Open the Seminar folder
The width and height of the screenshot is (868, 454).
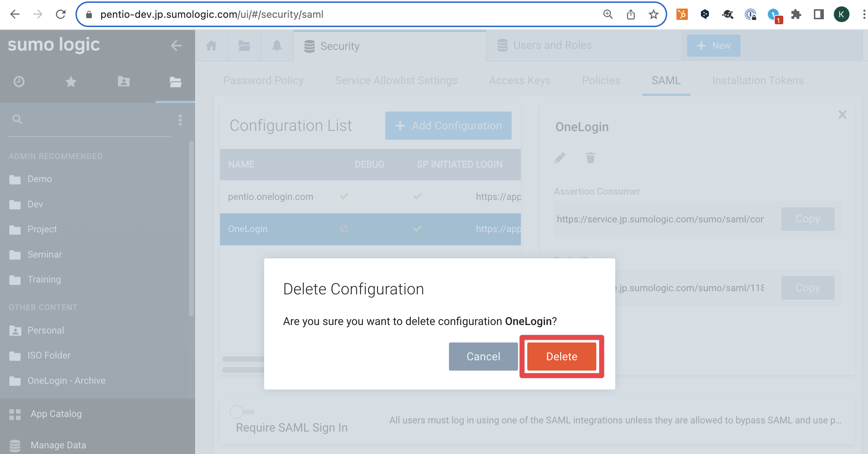pos(35,254)
